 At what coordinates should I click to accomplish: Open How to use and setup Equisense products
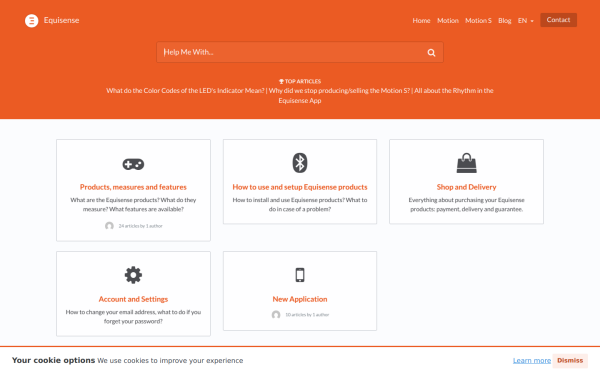(x=300, y=187)
